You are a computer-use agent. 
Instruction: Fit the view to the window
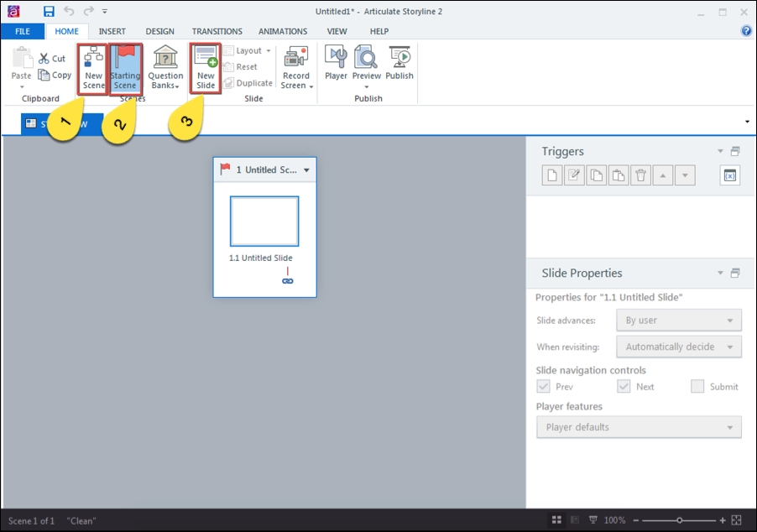[736, 520]
